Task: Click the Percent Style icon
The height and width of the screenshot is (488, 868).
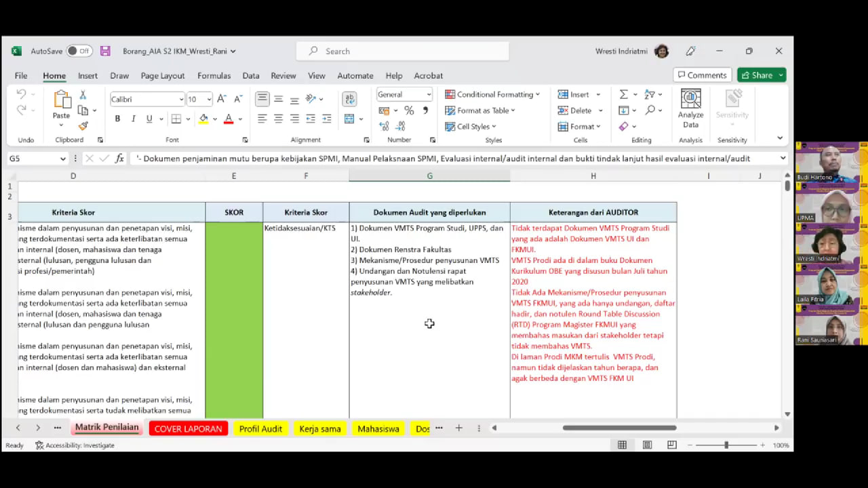Action: [x=409, y=110]
